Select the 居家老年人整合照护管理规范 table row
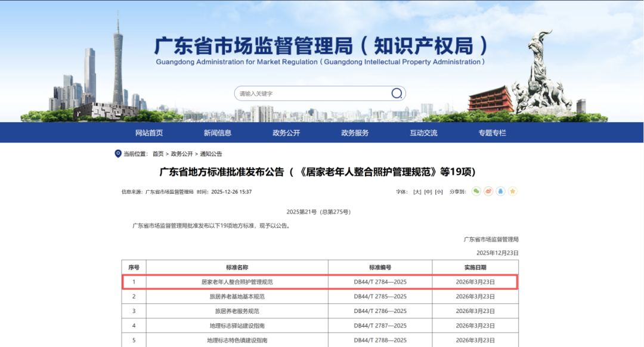Screen dimensions: 644x347 [x=320, y=281]
